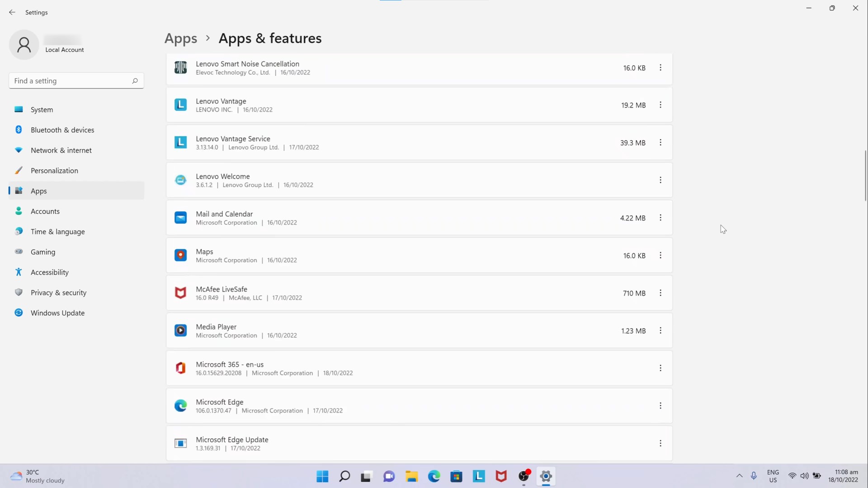This screenshot has height=488, width=868.
Task: Open Lenovo Vantage options menu
Action: click(x=660, y=105)
